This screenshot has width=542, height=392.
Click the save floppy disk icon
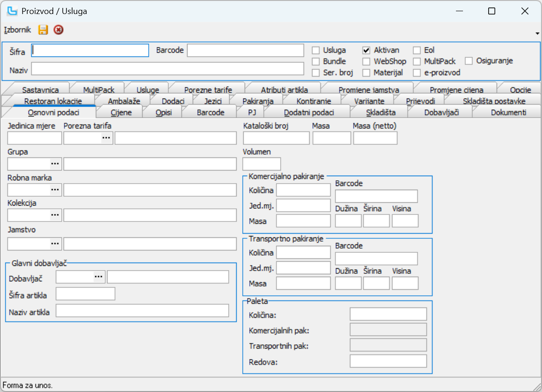pos(43,30)
